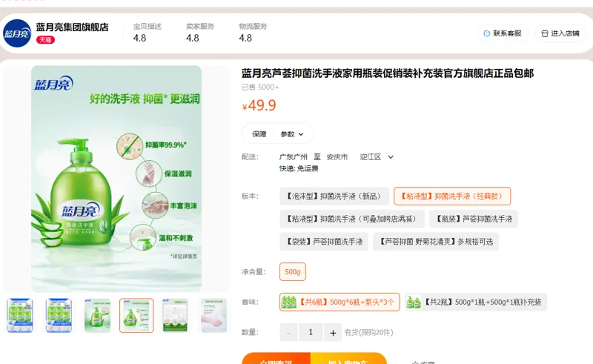This screenshot has height=364, width=593.
Task: Click the 有货(限购20件) stock text
Action: (x=368, y=333)
